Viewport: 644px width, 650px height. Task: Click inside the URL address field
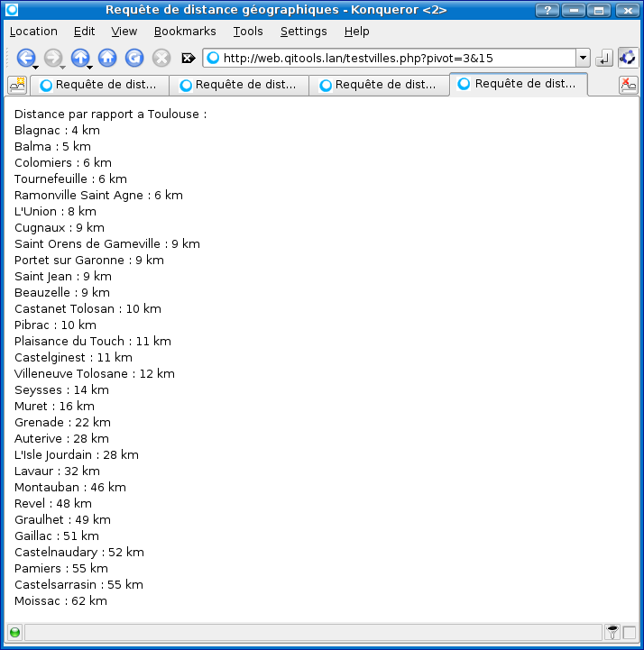pos(397,58)
